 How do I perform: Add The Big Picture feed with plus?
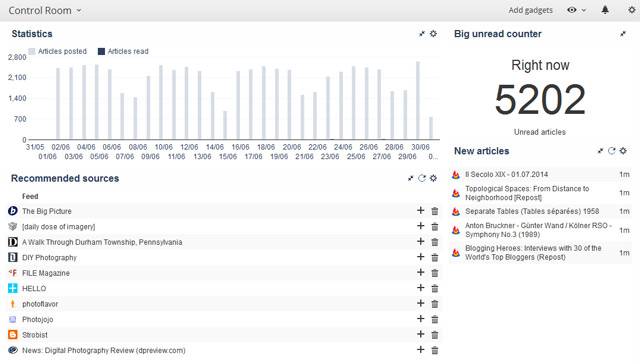[420, 211]
